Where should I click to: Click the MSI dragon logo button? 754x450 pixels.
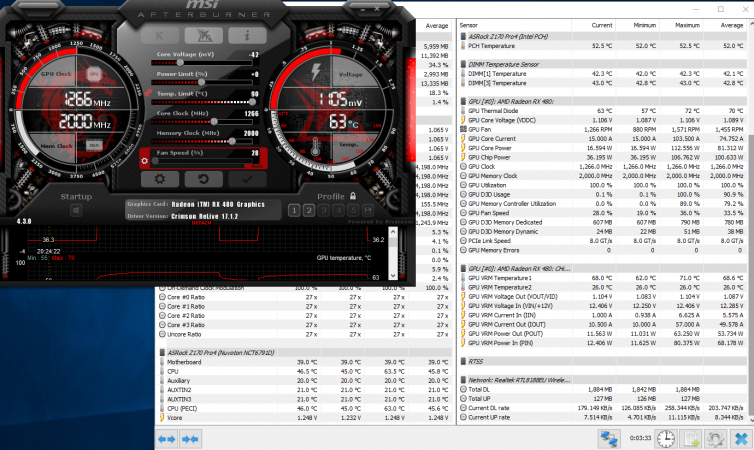[204, 35]
